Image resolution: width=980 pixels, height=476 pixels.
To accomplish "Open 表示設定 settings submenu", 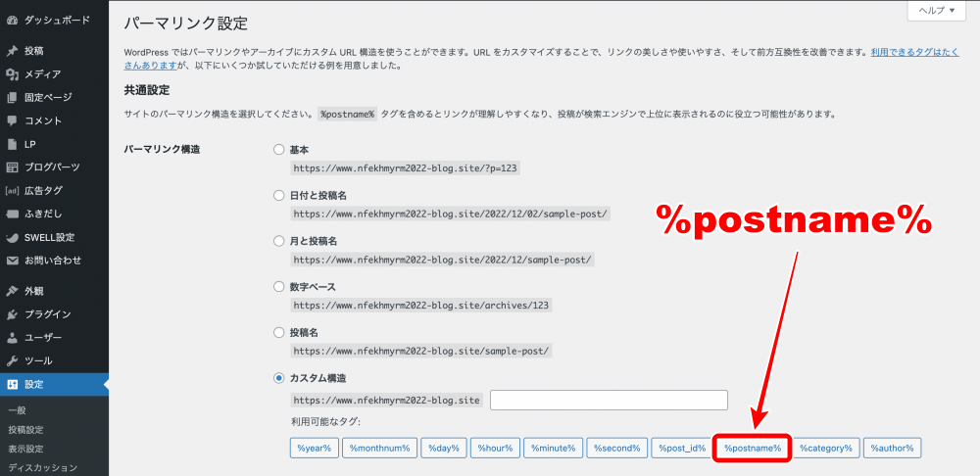I will [x=25, y=449].
